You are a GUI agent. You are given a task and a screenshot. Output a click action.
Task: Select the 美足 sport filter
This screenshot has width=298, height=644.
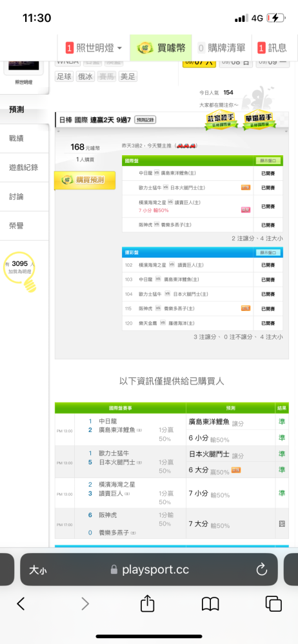point(128,77)
